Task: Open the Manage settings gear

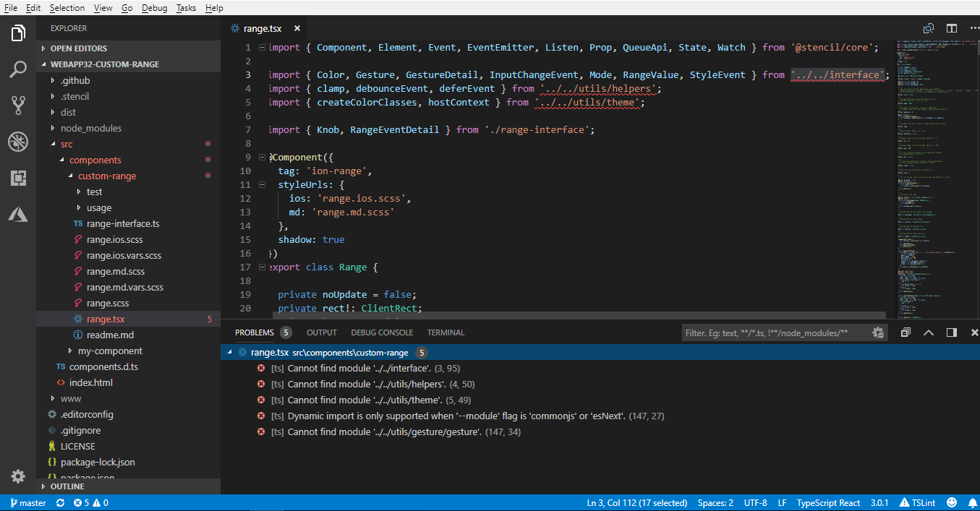Action: [x=18, y=476]
